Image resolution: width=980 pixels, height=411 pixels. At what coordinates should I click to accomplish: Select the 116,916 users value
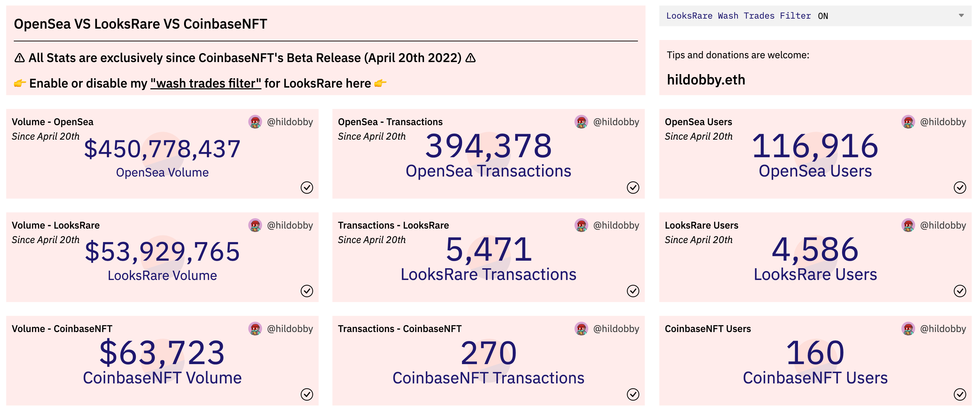click(x=815, y=146)
